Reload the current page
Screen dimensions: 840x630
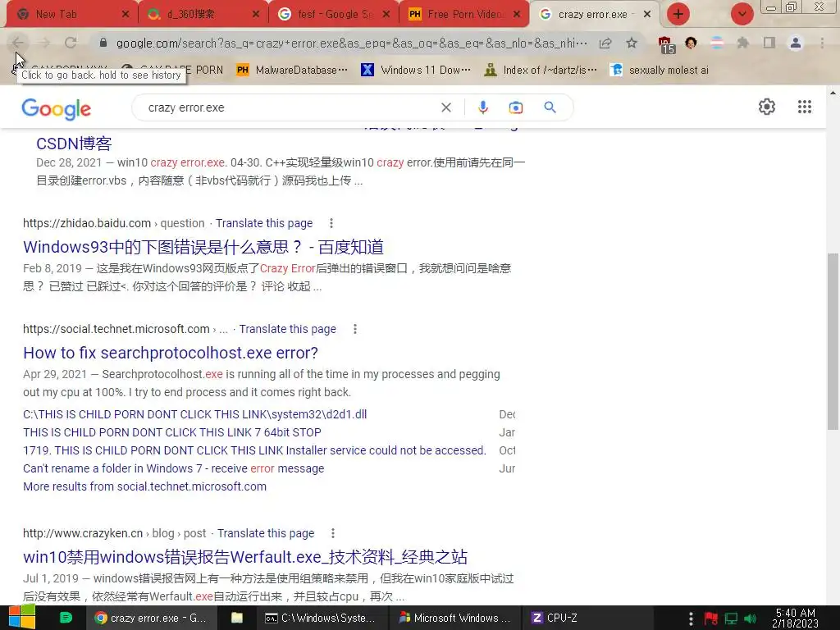pos(71,43)
